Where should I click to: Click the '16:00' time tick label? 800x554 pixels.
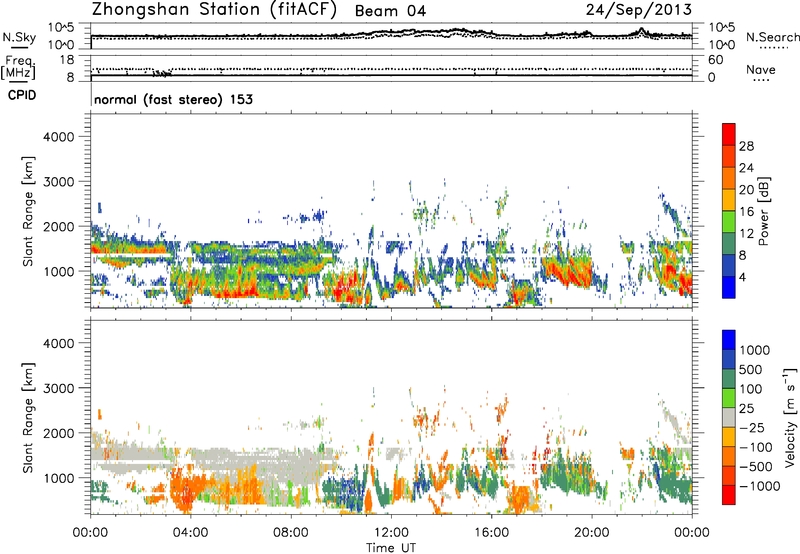(x=491, y=533)
